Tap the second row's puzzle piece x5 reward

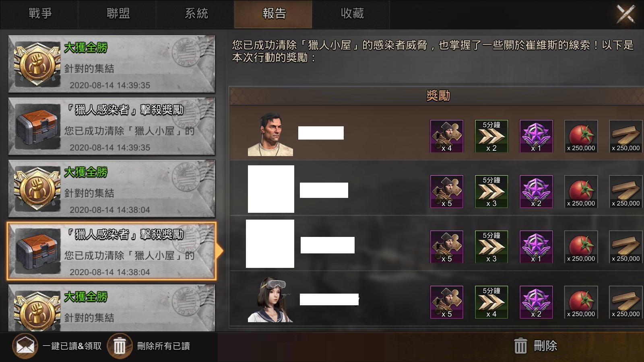[447, 191]
